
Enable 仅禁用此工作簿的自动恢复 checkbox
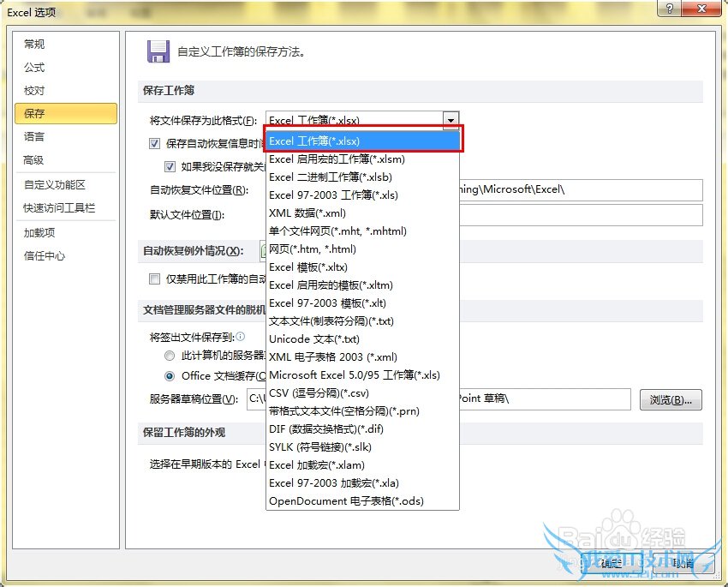pos(155,279)
